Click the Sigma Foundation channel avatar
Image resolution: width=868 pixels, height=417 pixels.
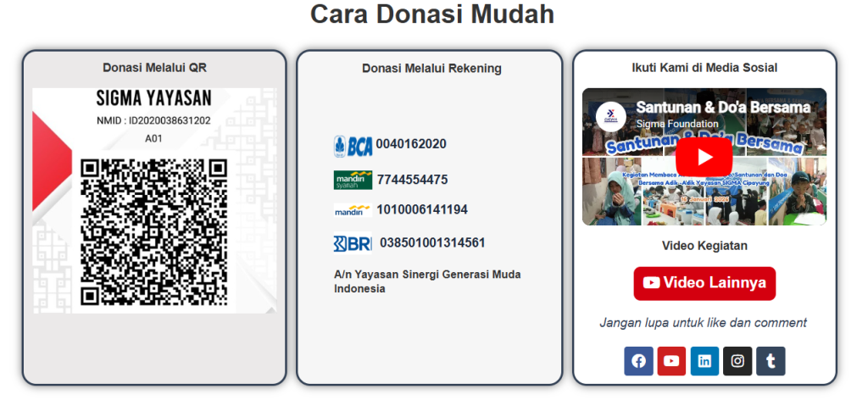pyautogui.click(x=609, y=116)
